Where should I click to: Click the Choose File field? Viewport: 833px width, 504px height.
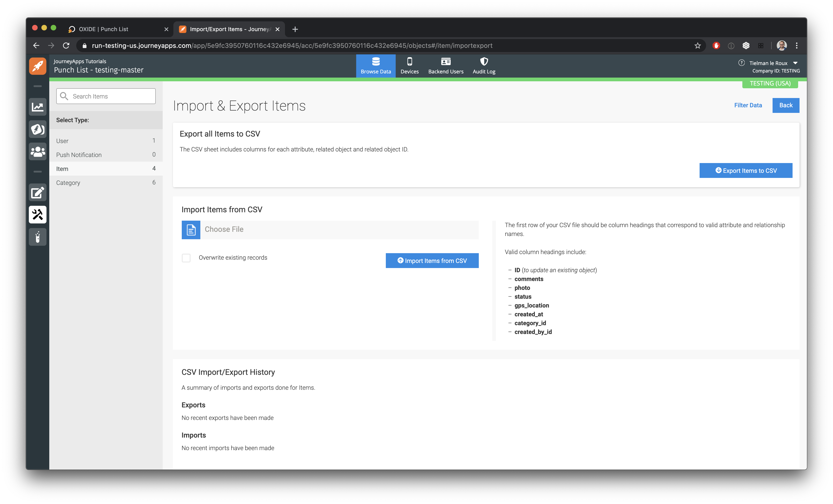pyautogui.click(x=330, y=230)
